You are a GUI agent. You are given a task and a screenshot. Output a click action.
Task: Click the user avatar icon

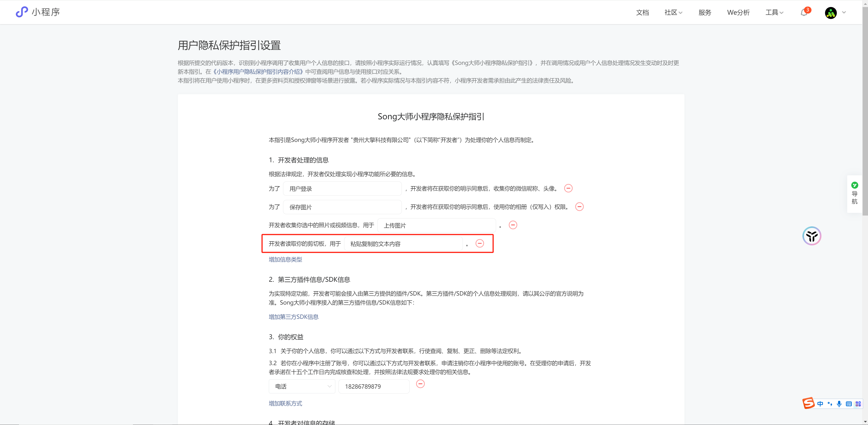[x=831, y=13]
